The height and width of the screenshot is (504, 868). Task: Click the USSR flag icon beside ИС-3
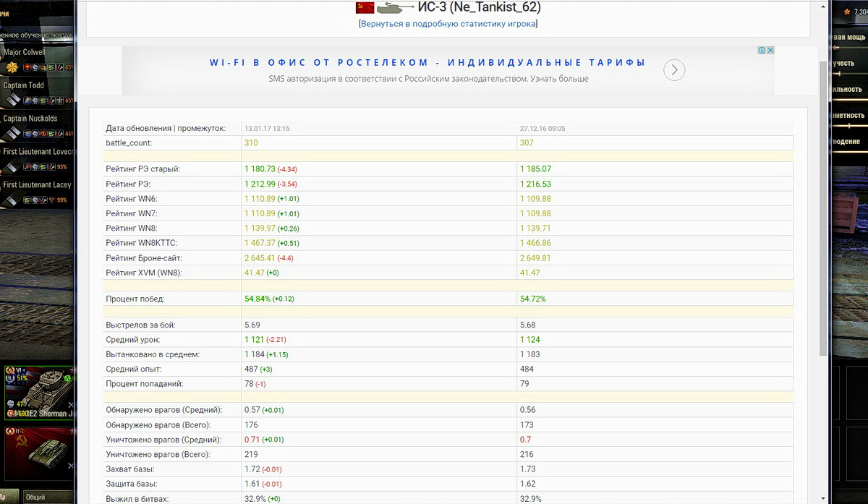tap(365, 8)
